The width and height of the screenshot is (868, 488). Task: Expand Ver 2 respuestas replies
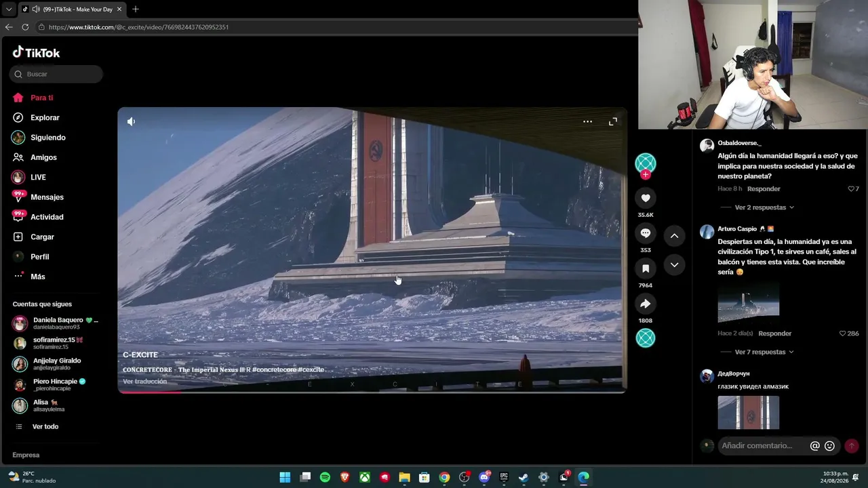pos(760,207)
